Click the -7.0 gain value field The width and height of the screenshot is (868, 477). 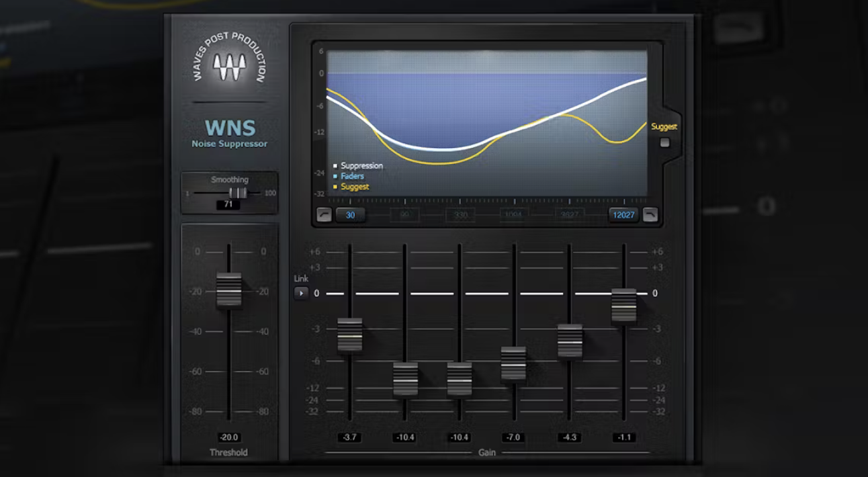tap(515, 437)
